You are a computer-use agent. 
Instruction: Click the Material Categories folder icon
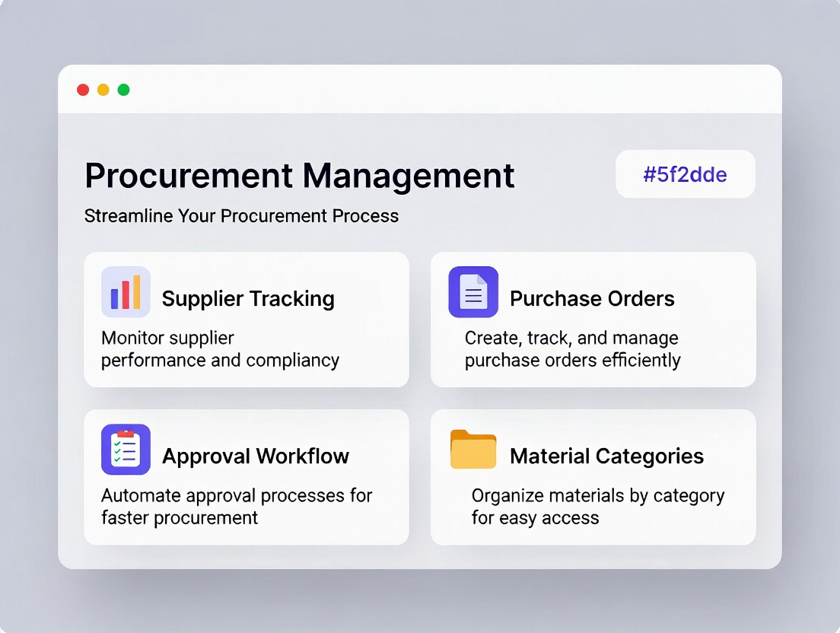pos(473,450)
